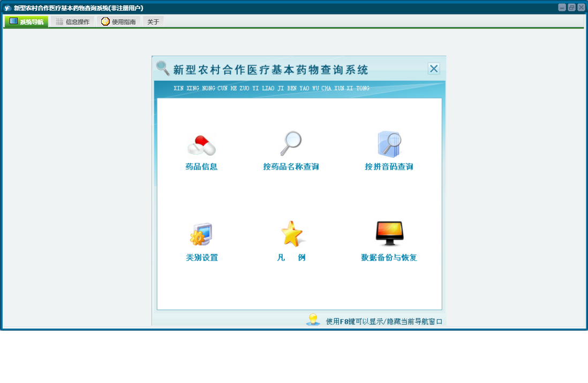Image resolution: width=588 pixels, height=383 pixels.
Task: Open the 使用指南 tab
Action: (x=118, y=22)
